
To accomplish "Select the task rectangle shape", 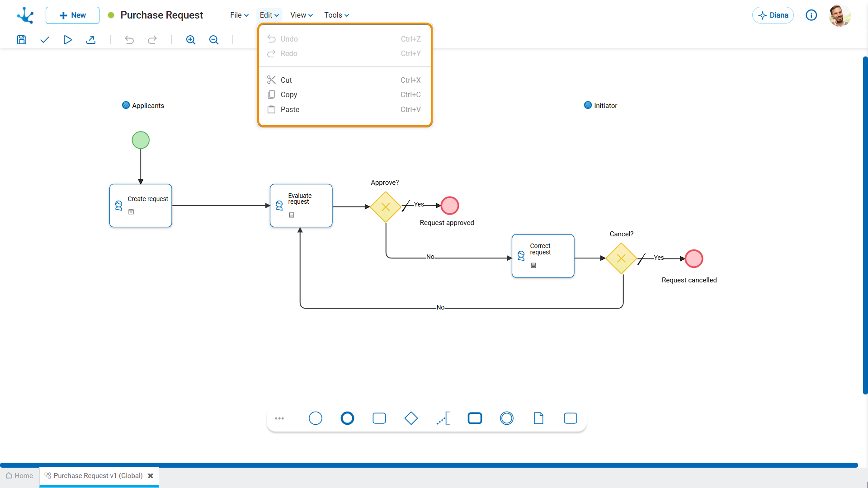I will click(x=379, y=418).
